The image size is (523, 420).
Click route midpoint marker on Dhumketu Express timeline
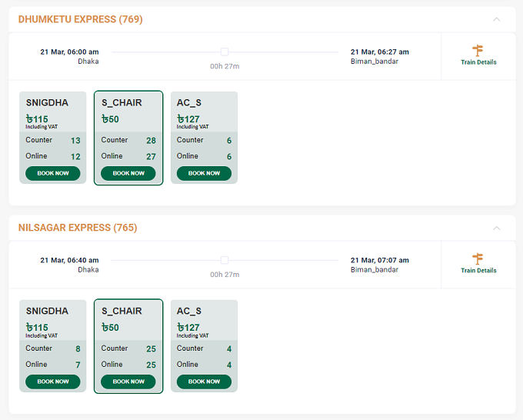pyautogui.click(x=225, y=52)
